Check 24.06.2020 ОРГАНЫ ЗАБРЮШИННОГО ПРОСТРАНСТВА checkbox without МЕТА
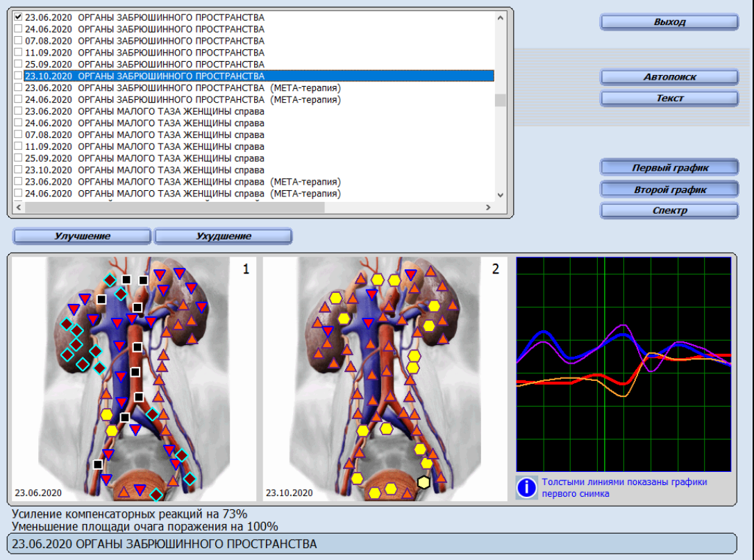Image resolution: width=754 pixels, height=560 pixels. pyautogui.click(x=18, y=28)
